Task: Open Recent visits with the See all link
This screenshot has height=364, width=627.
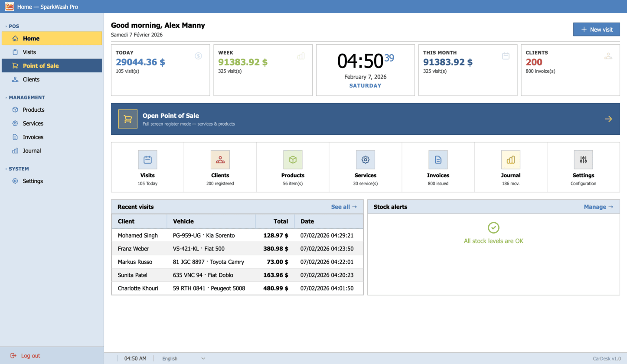Action: [343, 207]
